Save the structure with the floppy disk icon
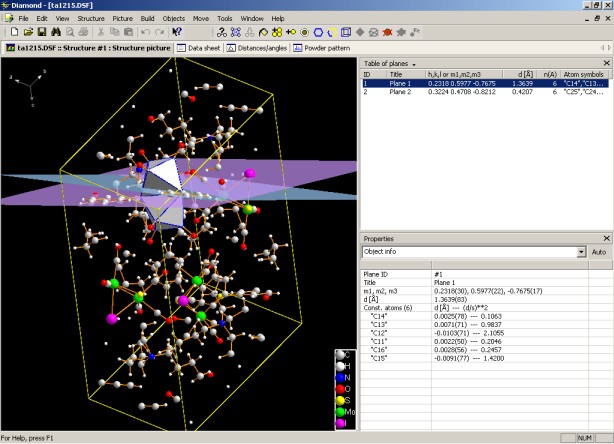614x444 pixels. tap(41, 32)
